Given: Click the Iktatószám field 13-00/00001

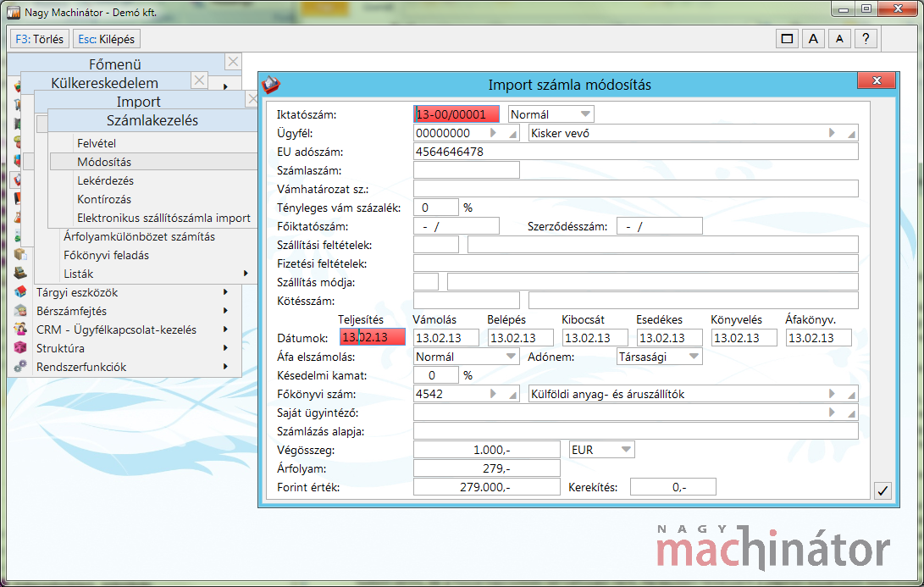Looking at the screenshot, I should [456, 114].
